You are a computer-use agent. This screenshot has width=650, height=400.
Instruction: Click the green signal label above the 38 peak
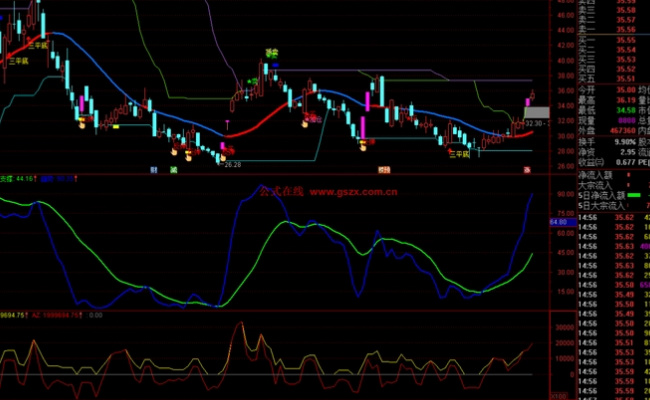point(272,53)
